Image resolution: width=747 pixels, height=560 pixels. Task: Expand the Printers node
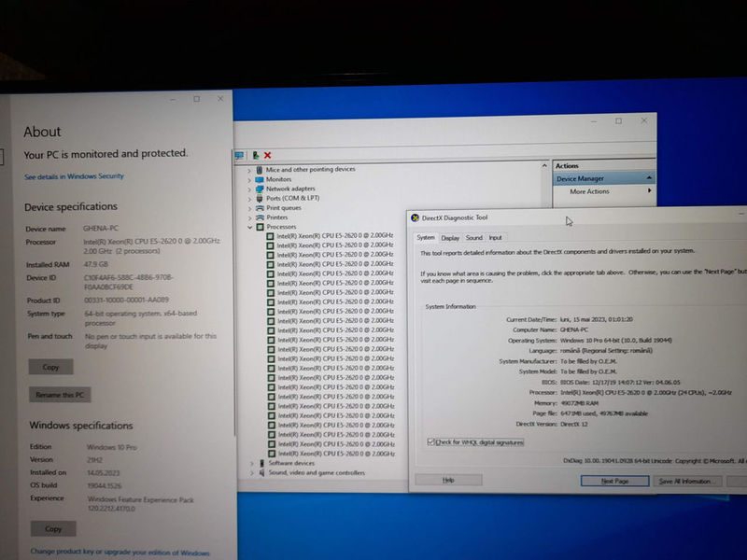[249, 218]
